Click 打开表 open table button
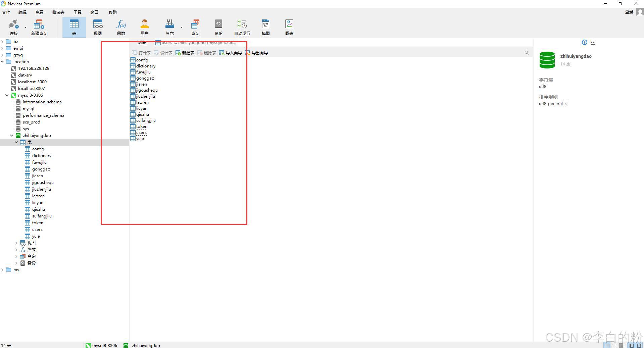The height and width of the screenshot is (348, 644). (x=141, y=53)
